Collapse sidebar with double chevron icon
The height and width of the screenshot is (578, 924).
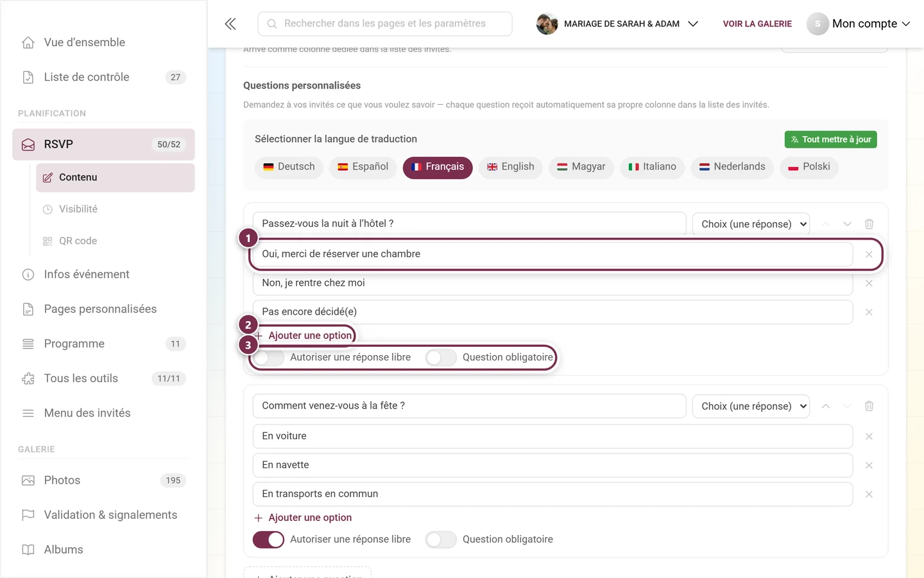tap(230, 24)
